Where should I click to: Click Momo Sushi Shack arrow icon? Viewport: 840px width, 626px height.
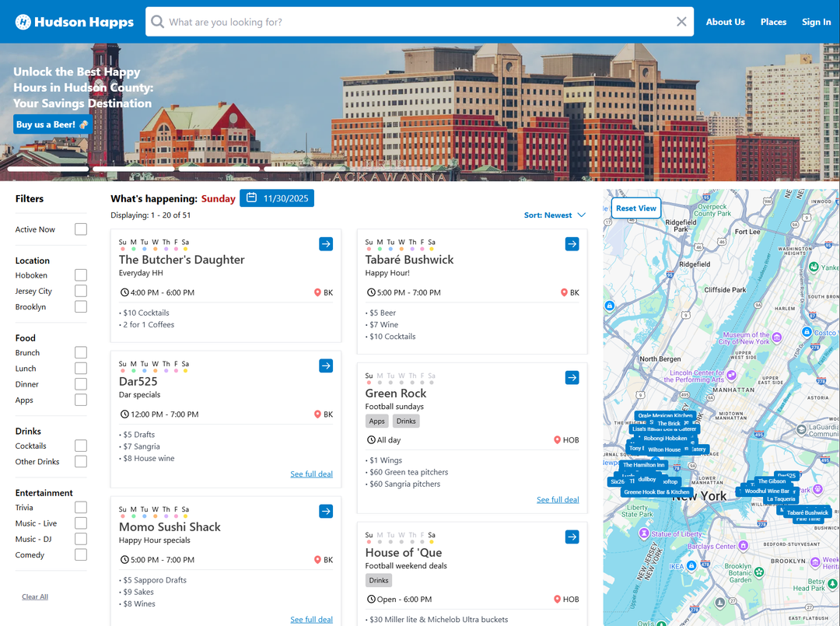click(326, 511)
